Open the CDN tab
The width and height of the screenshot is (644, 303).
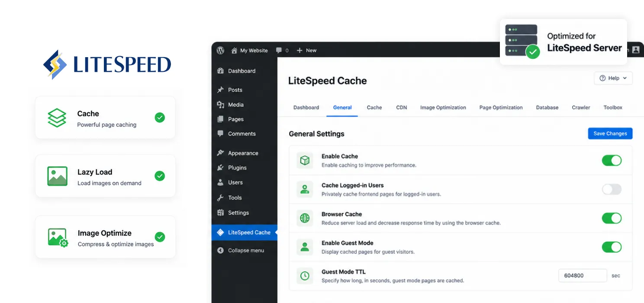click(x=402, y=107)
